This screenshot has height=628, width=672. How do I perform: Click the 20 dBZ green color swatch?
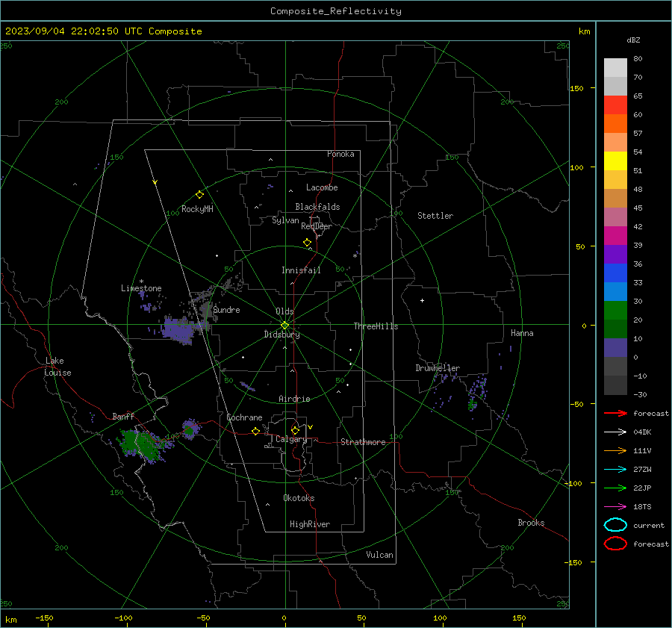pos(615,311)
